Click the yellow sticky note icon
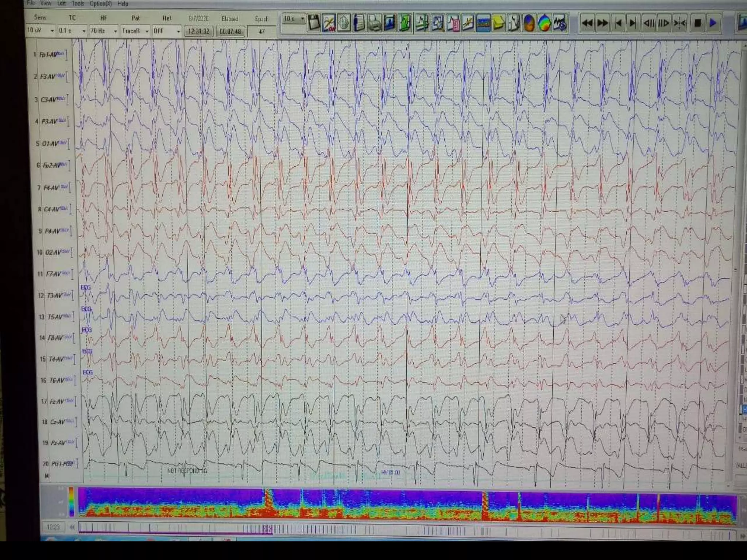This screenshot has width=747, height=560. (x=498, y=23)
